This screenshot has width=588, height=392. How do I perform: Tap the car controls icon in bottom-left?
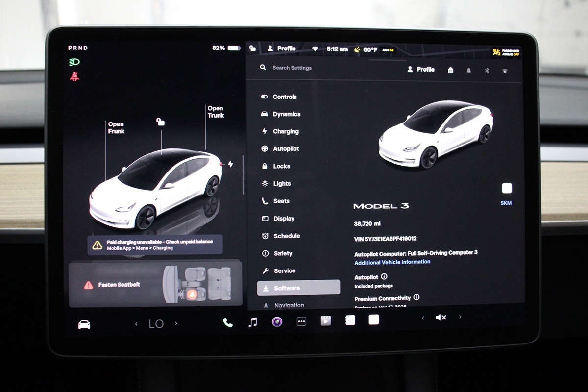[84, 324]
